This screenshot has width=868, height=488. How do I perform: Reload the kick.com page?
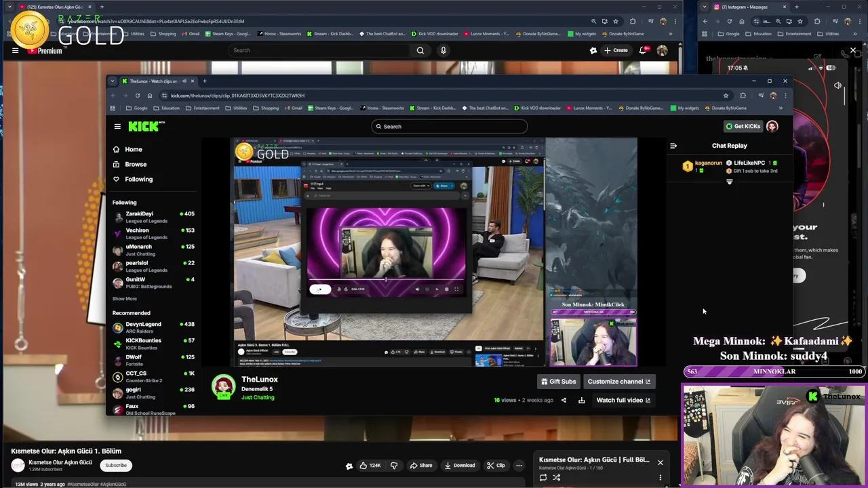[138, 96]
